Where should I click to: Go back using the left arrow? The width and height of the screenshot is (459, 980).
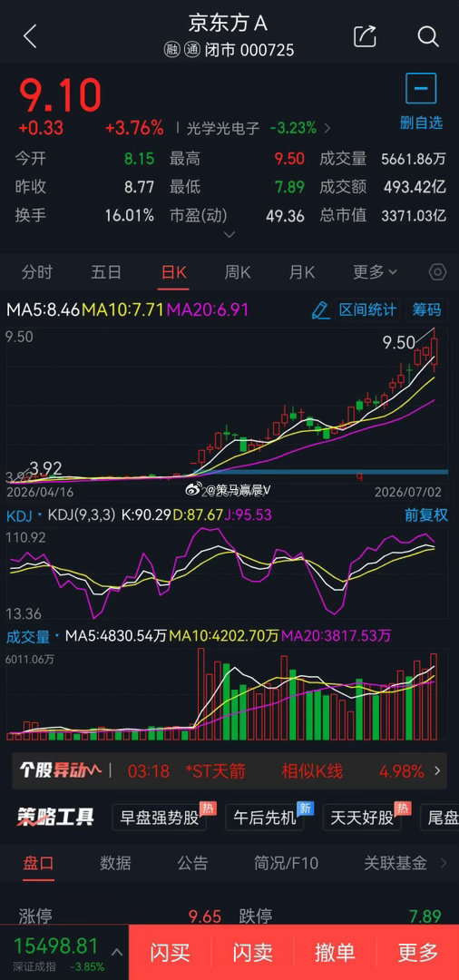30,36
